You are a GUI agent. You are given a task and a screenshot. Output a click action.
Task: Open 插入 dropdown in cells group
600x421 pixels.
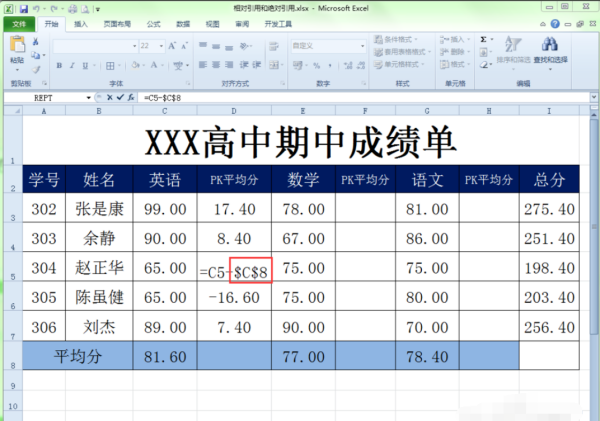click(x=455, y=39)
